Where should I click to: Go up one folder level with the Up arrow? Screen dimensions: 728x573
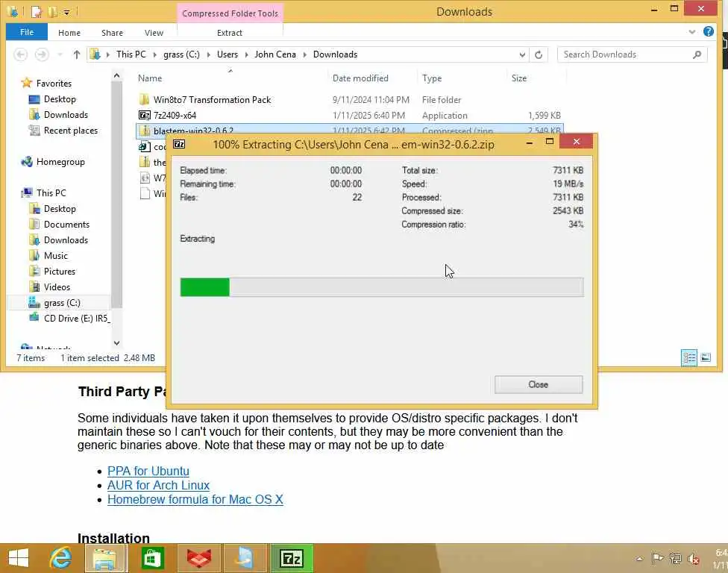(x=77, y=54)
